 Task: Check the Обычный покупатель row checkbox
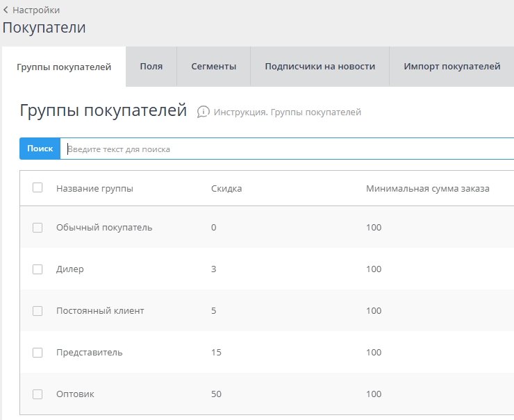tap(38, 228)
